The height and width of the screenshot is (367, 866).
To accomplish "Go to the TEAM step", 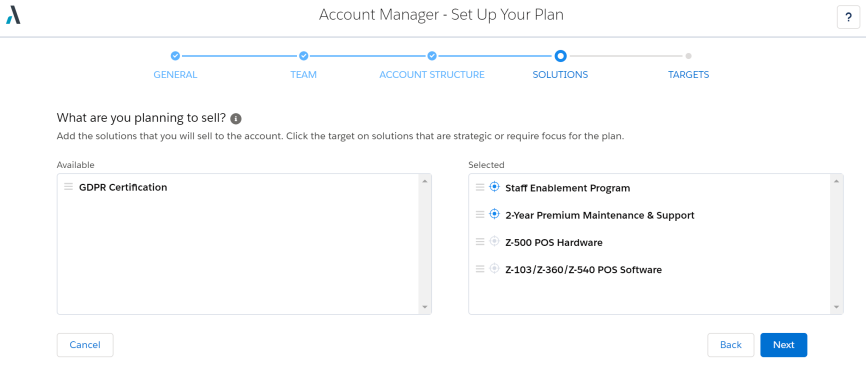I will pyautogui.click(x=303, y=75).
